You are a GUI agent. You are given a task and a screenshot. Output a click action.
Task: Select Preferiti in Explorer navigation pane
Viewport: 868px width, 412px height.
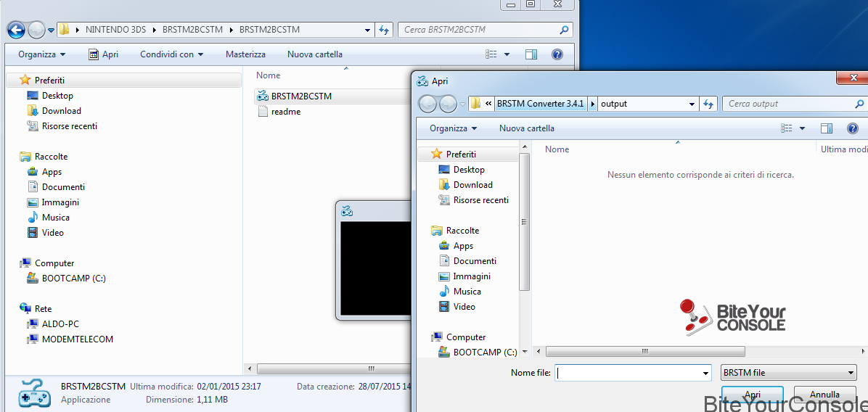124,81
